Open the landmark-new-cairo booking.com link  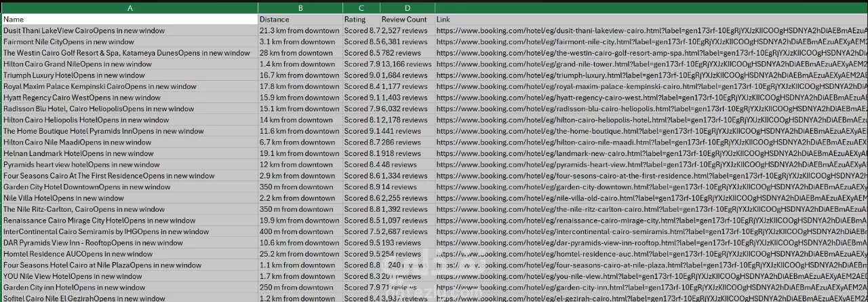pos(651,153)
